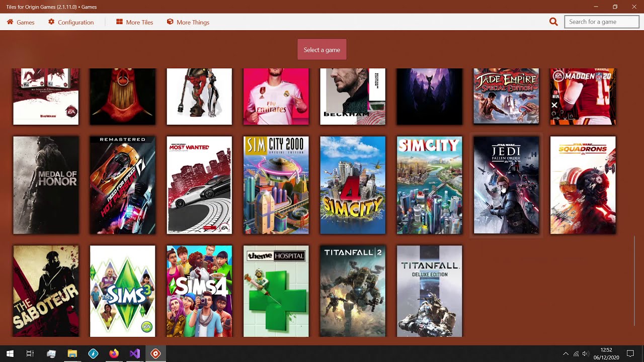Click the blue diamond taskbar app icon

coord(93,353)
